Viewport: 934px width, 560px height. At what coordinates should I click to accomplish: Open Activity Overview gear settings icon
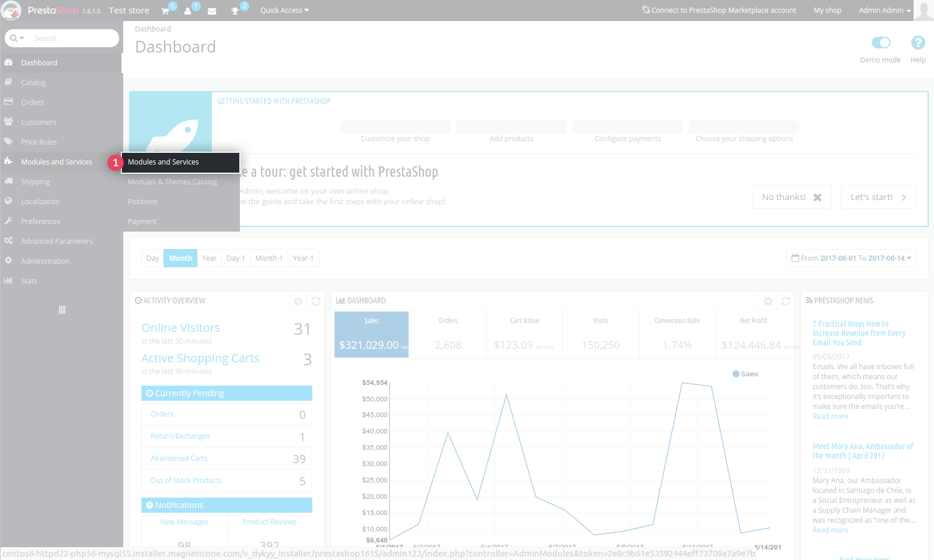tap(298, 301)
